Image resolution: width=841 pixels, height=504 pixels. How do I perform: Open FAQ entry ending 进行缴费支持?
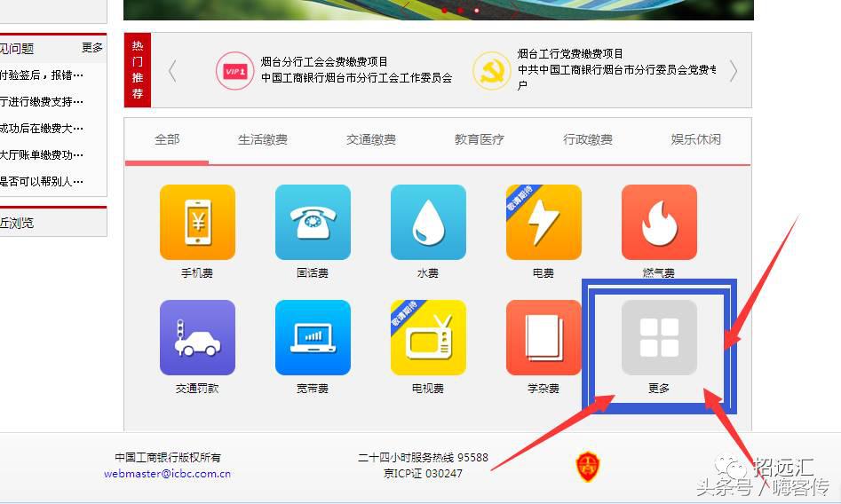click(x=42, y=102)
